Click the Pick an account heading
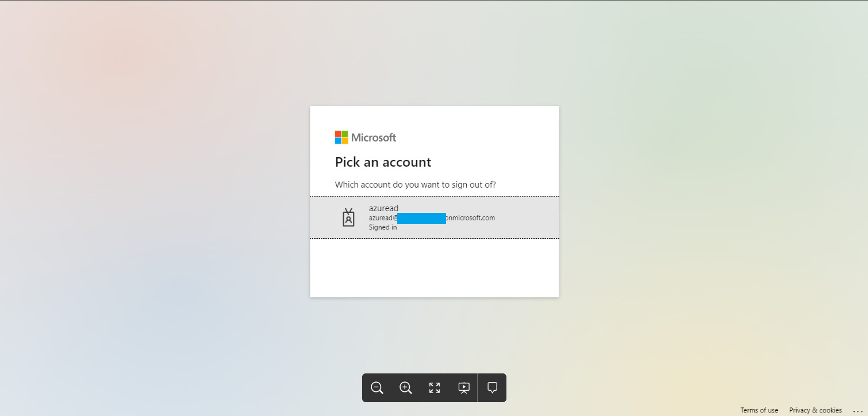Viewport: 868px width, 416px height. (383, 162)
